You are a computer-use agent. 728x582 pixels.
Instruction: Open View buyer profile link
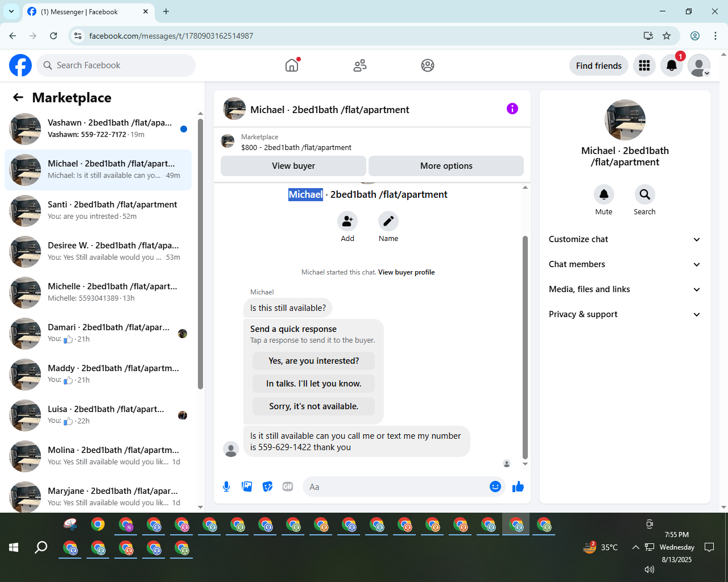point(406,272)
